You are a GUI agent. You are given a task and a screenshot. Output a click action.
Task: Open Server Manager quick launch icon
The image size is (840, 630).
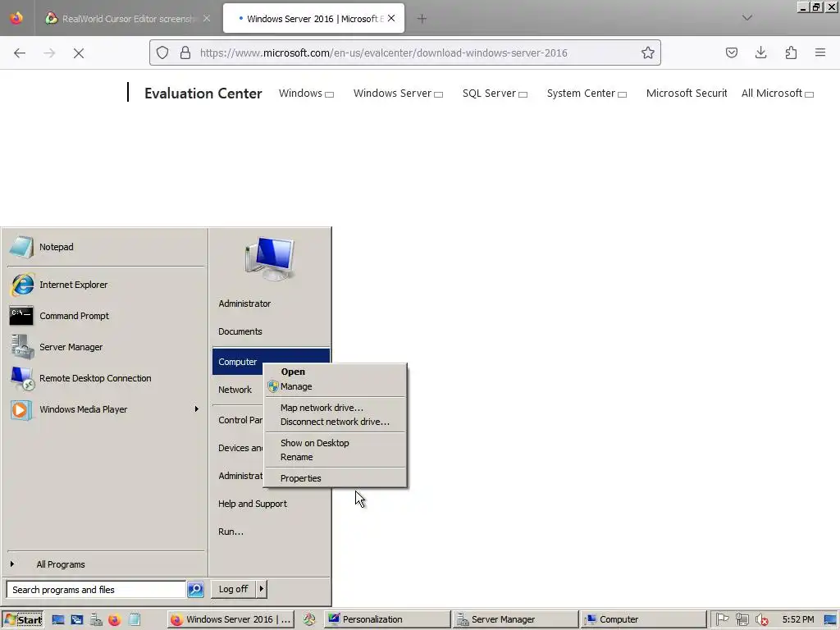coord(96,620)
